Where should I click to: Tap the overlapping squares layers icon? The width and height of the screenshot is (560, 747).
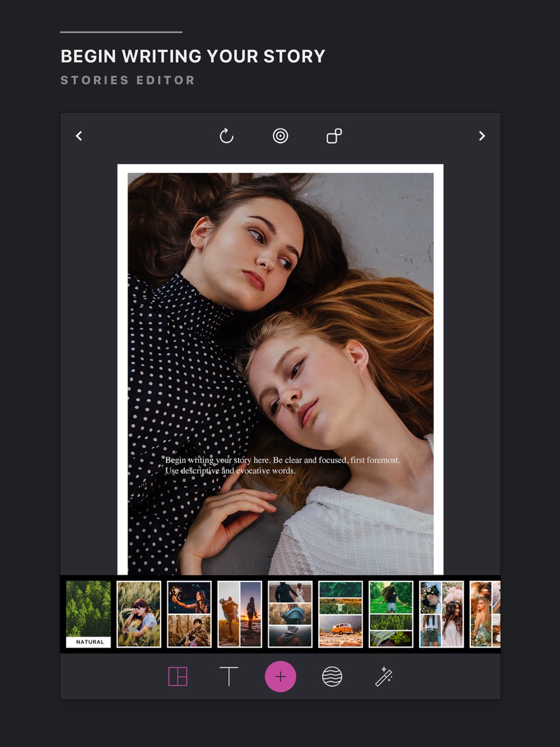tap(334, 136)
